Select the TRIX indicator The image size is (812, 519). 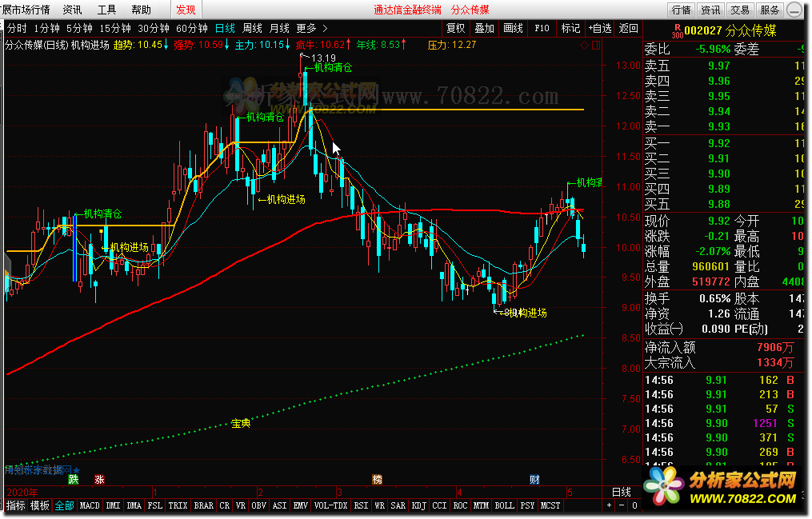[x=178, y=505]
